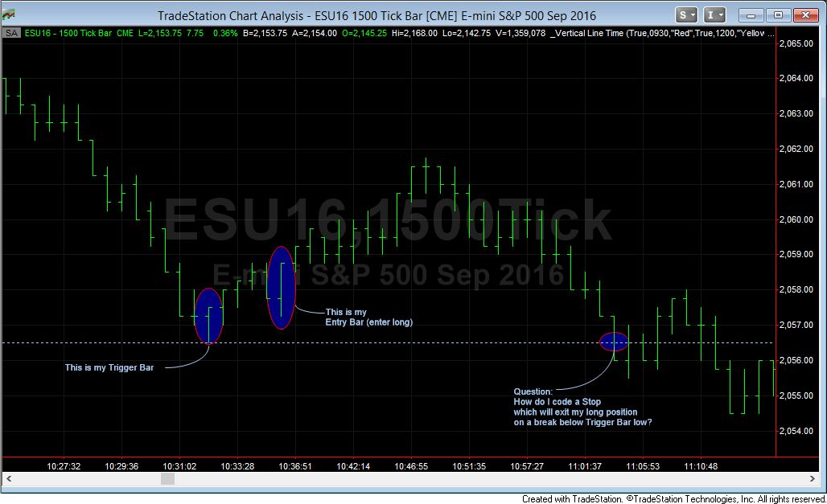Click last price 'L=2,153.75' in status line
Screen dimensions: 827x504
click(x=160, y=33)
